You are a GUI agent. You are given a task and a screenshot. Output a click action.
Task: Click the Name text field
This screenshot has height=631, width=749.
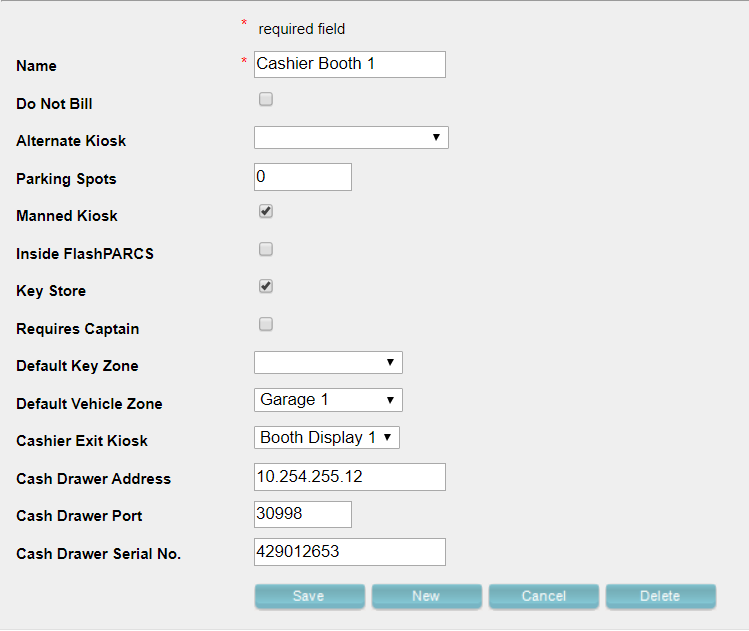coord(349,64)
